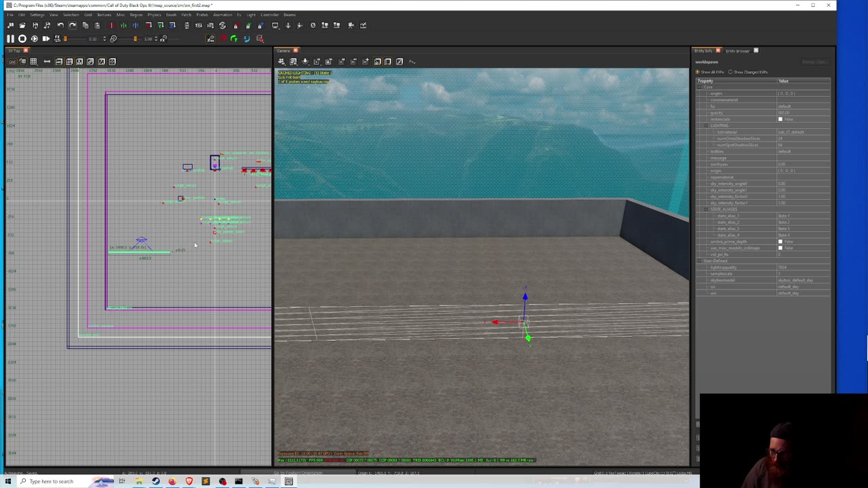
Task: Open the Light menu
Action: pyautogui.click(x=251, y=15)
